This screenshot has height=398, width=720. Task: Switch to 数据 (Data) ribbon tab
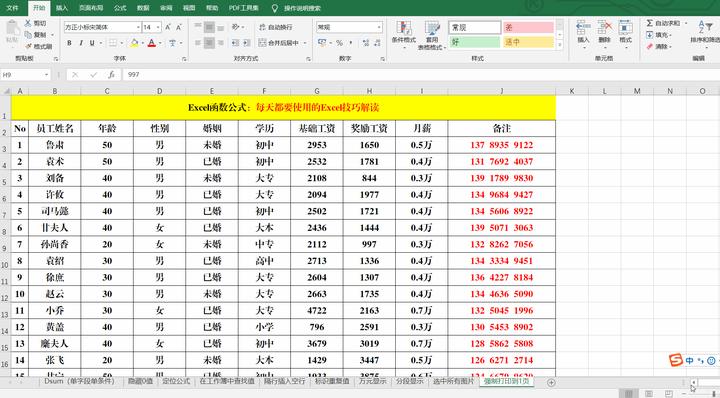point(143,8)
